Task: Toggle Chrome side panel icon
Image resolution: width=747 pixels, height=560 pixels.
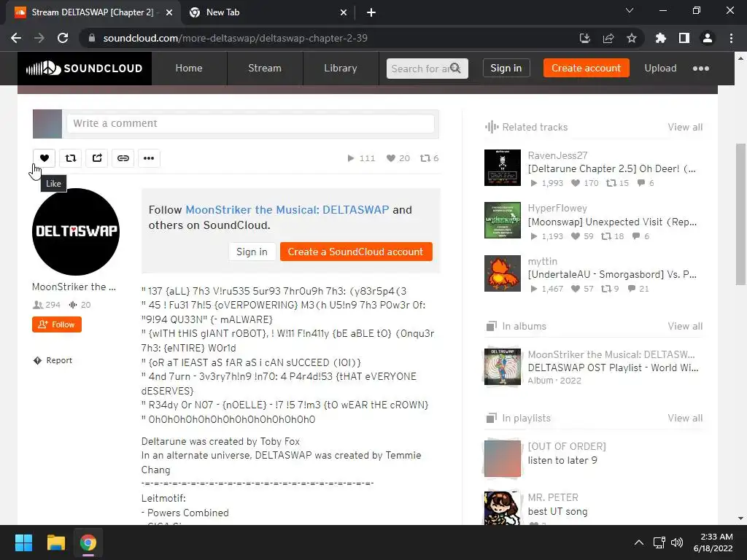Action: 684,38
